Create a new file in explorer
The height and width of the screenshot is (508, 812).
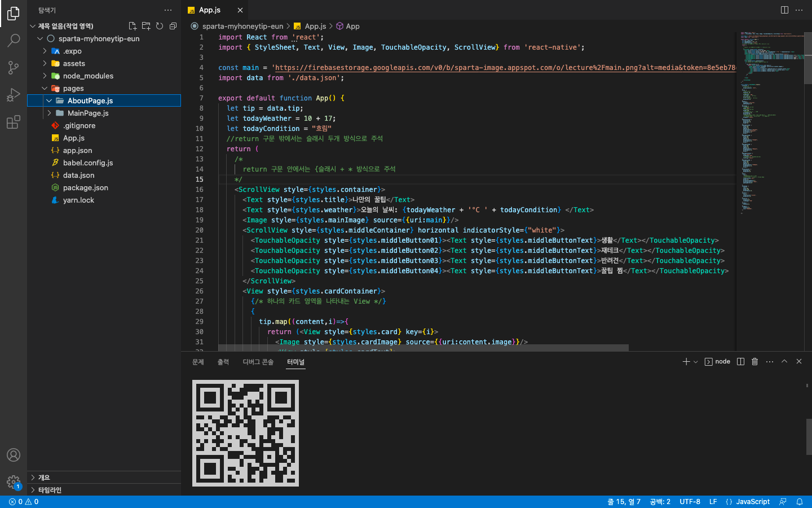click(133, 26)
